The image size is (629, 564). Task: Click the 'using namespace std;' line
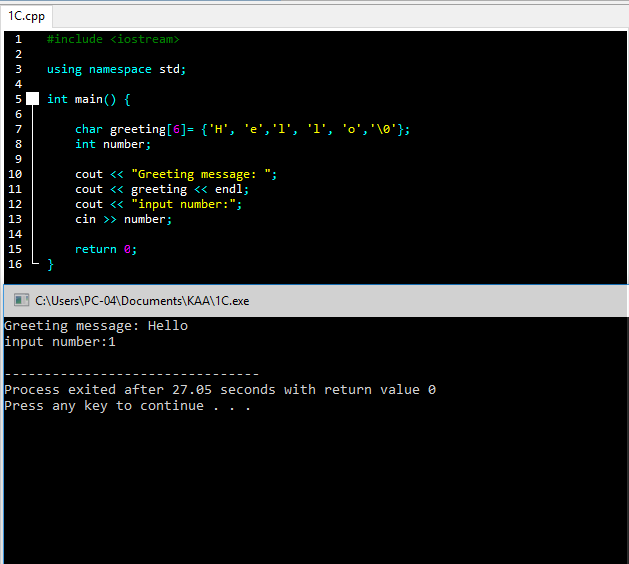116,69
